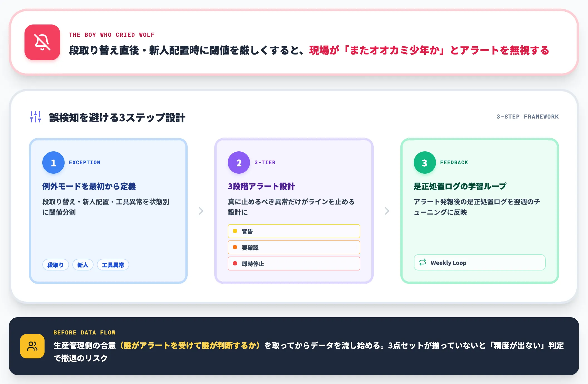588x384 pixels.
Task: Click the 3-TIER label in step 2
Action: 265,163
